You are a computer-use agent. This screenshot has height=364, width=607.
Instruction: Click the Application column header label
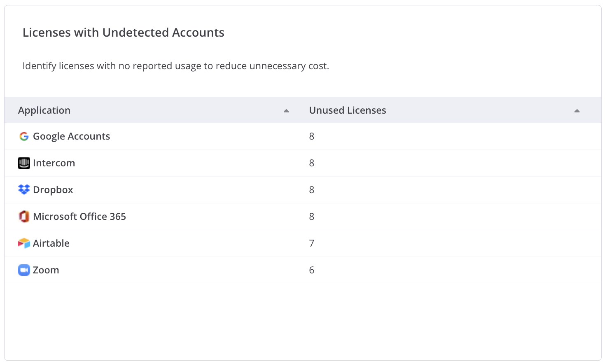click(44, 110)
